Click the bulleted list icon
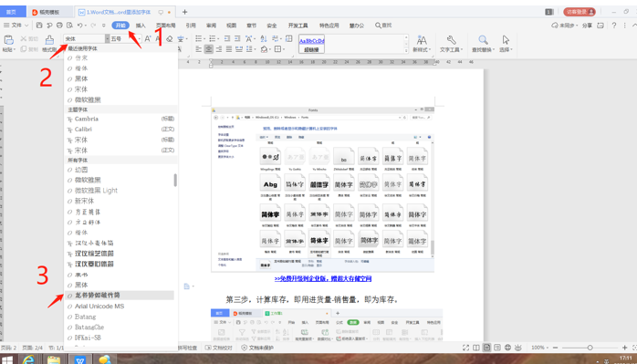Viewport: 637px width, 364px height. coord(198,38)
